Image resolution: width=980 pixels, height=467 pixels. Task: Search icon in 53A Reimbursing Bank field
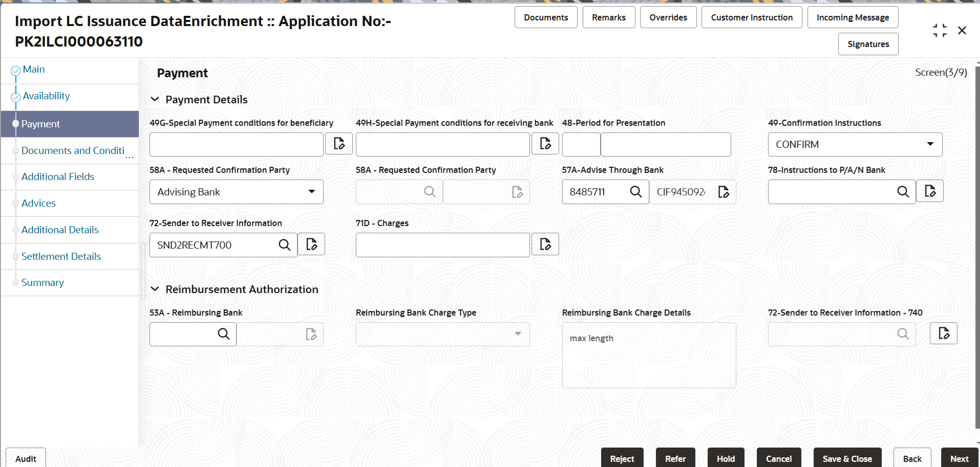click(224, 334)
